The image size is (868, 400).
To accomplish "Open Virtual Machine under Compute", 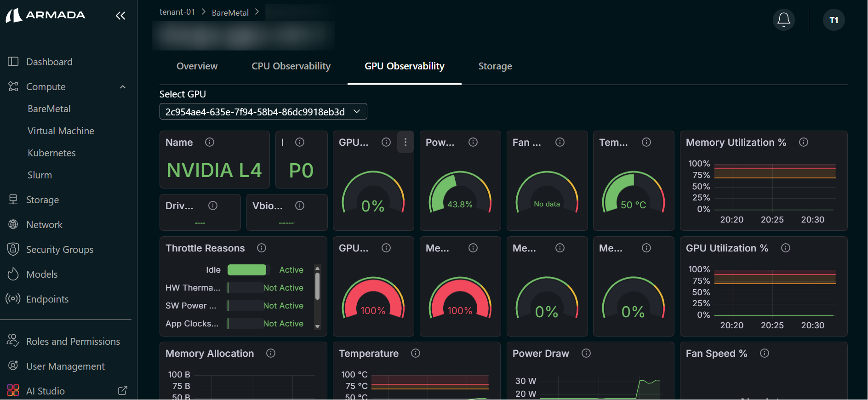I will click(61, 131).
